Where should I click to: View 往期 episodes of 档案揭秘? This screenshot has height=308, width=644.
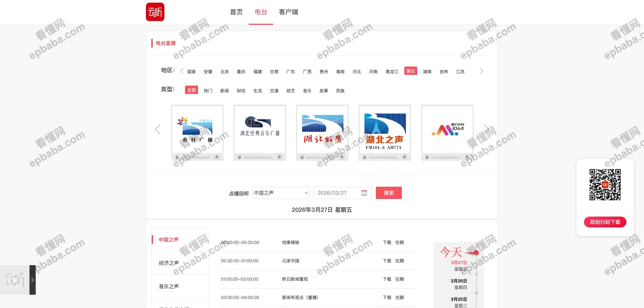click(400, 243)
